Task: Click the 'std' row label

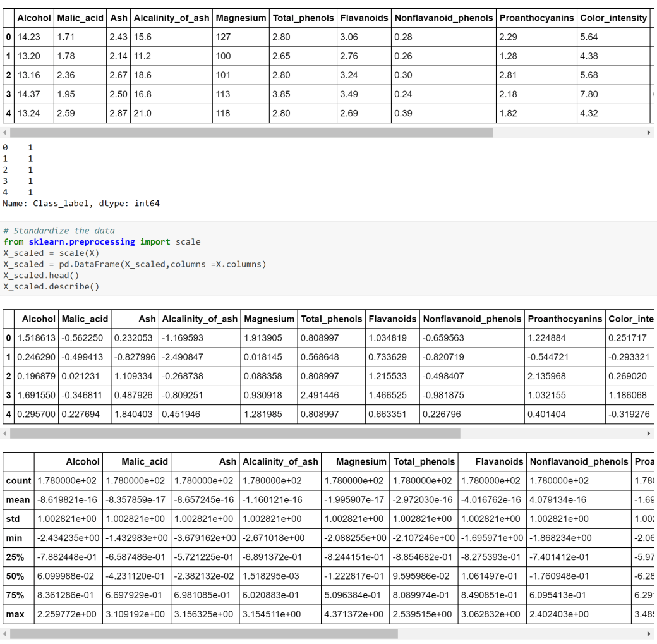Action: (x=18, y=519)
